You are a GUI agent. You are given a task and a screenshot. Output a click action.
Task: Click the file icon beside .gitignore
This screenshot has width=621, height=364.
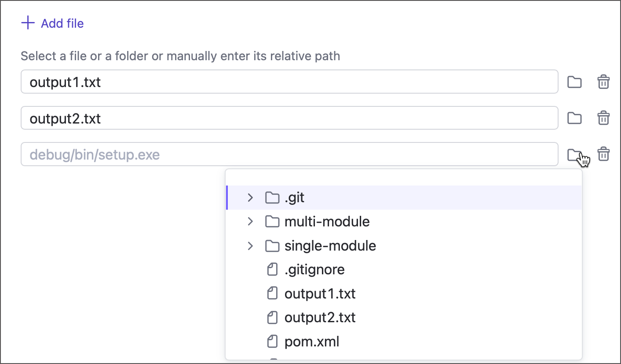(x=273, y=269)
